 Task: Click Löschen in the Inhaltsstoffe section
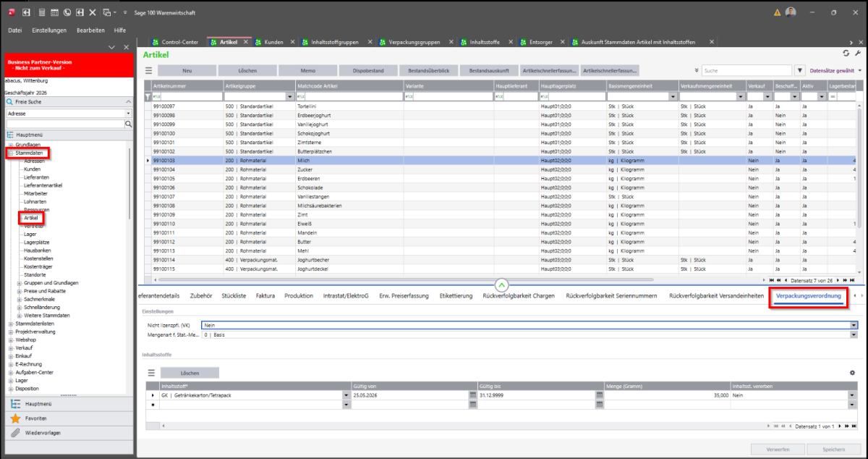190,373
